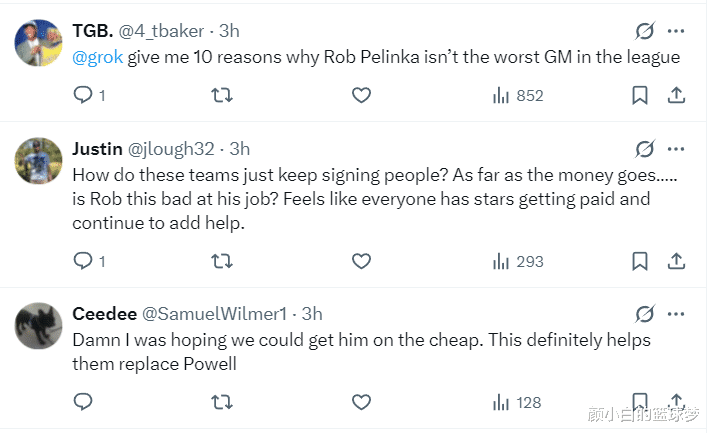View analytics showing 293 views
The image size is (708, 433).
[x=518, y=261]
